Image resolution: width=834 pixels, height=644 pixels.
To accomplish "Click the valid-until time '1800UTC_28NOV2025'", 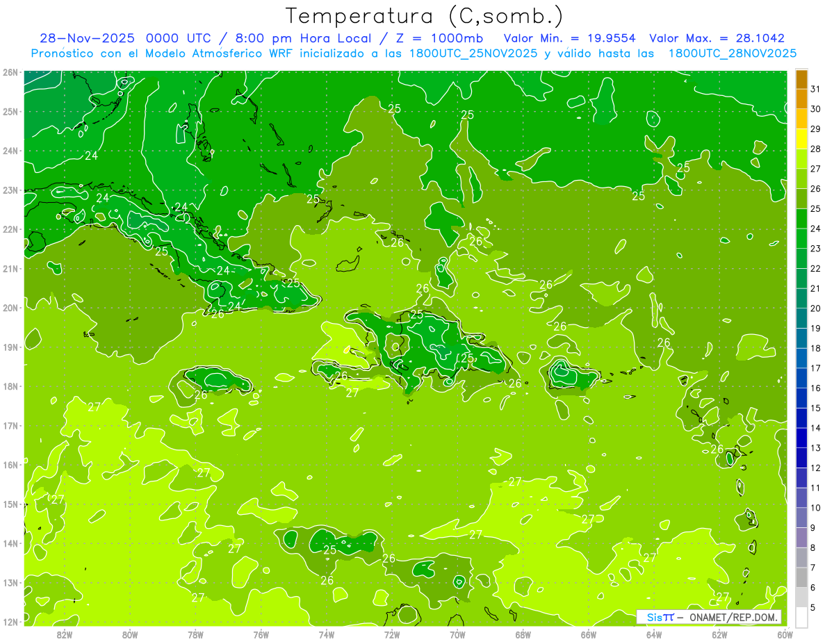I will click(x=733, y=53).
